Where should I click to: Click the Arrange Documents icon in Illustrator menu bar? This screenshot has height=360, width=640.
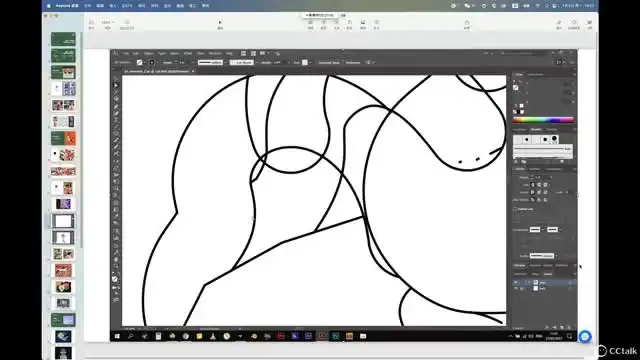263,53
